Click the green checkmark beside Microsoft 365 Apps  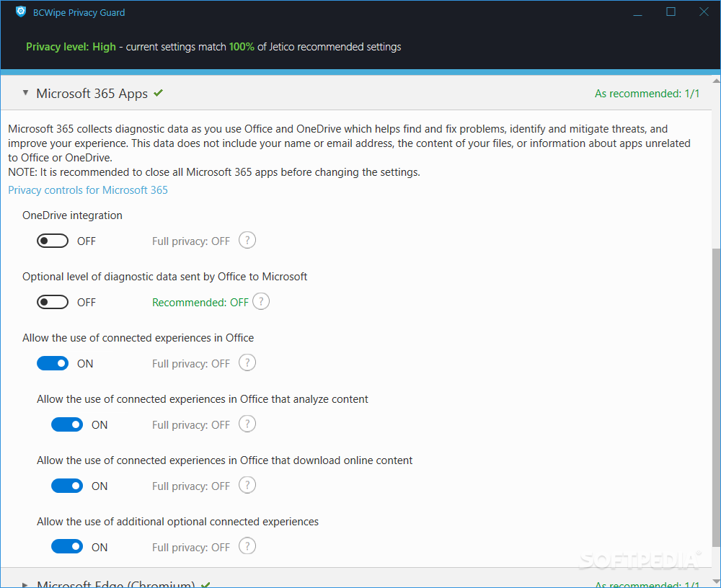(x=158, y=93)
